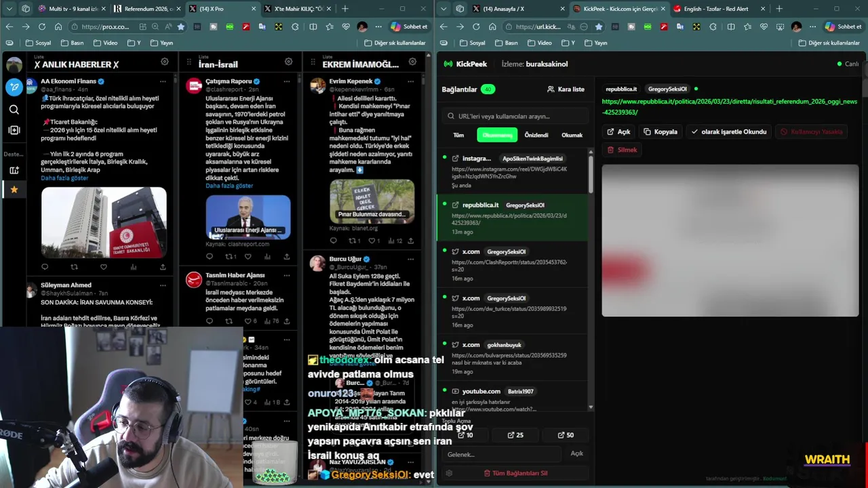This screenshot has height=488, width=868.
Task: Choose bulk open 10 links option
Action: pos(465,435)
